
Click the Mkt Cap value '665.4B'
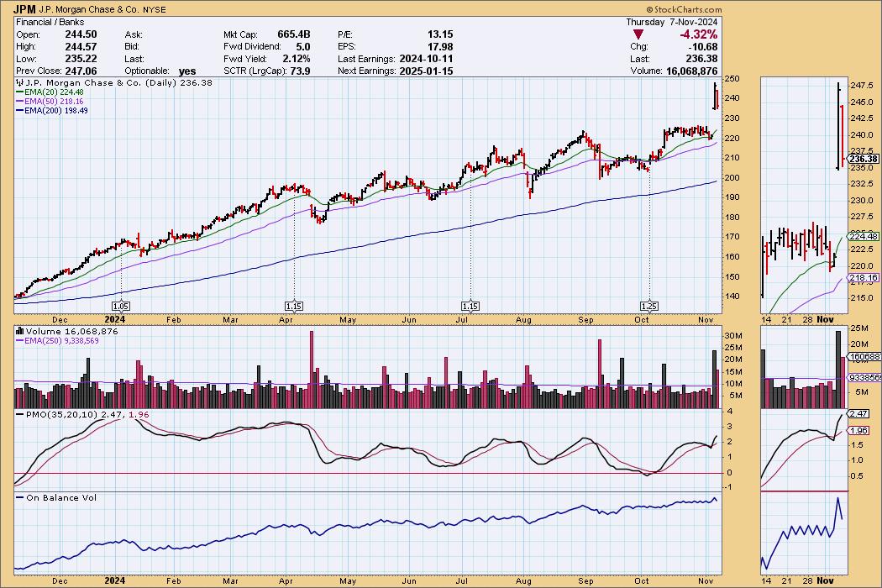click(294, 34)
